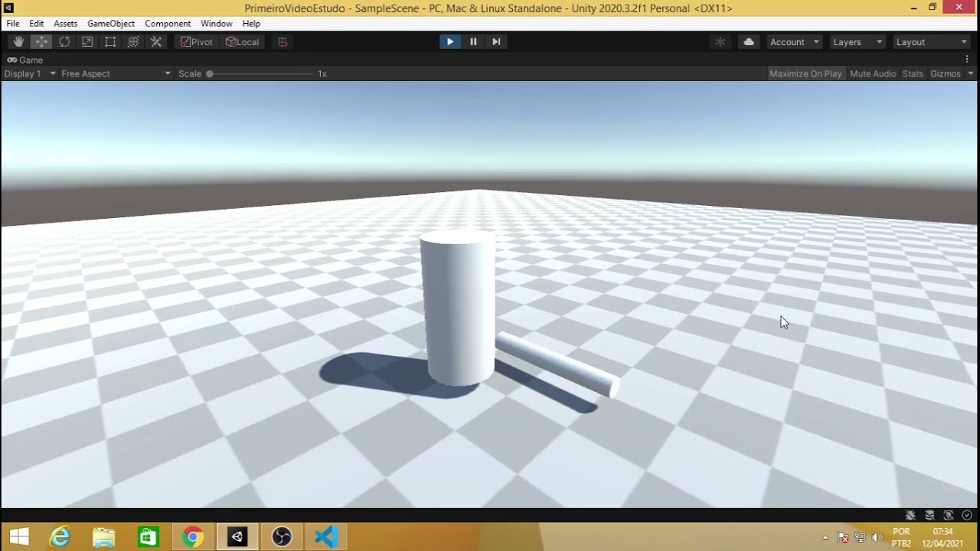The height and width of the screenshot is (551, 980).
Task: Toggle Pivot handle position
Action: coord(197,42)
